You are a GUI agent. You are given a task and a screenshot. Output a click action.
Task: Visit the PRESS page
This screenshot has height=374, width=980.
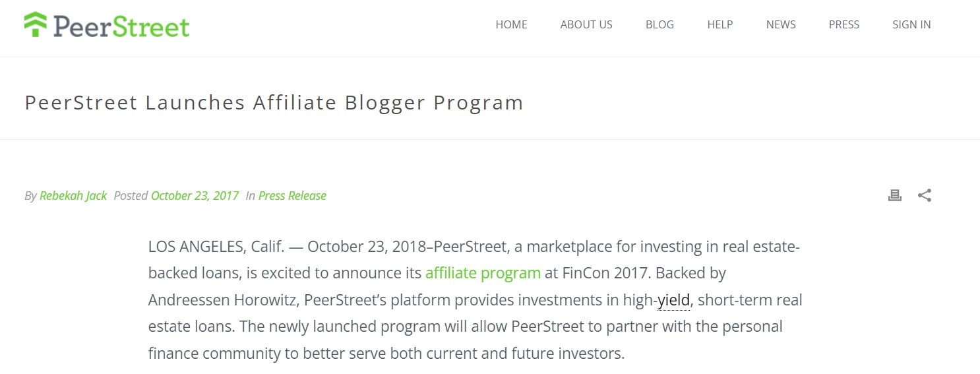[843, 24]
